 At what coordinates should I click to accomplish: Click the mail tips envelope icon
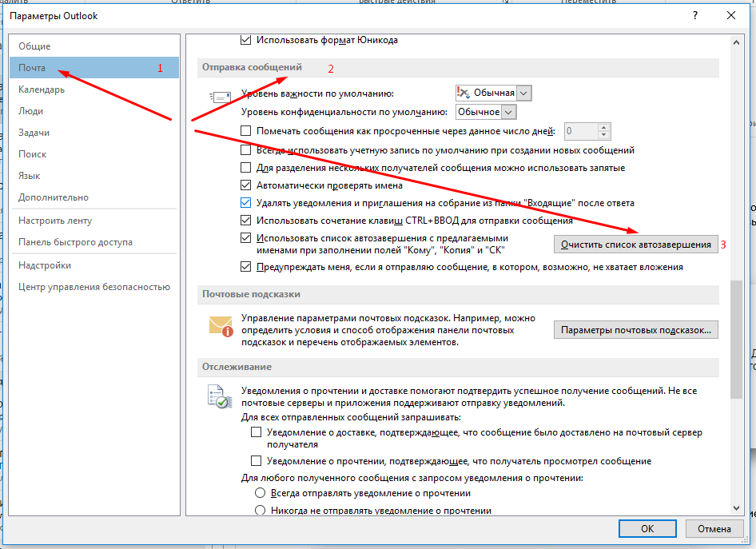click(x=221, y=326)
